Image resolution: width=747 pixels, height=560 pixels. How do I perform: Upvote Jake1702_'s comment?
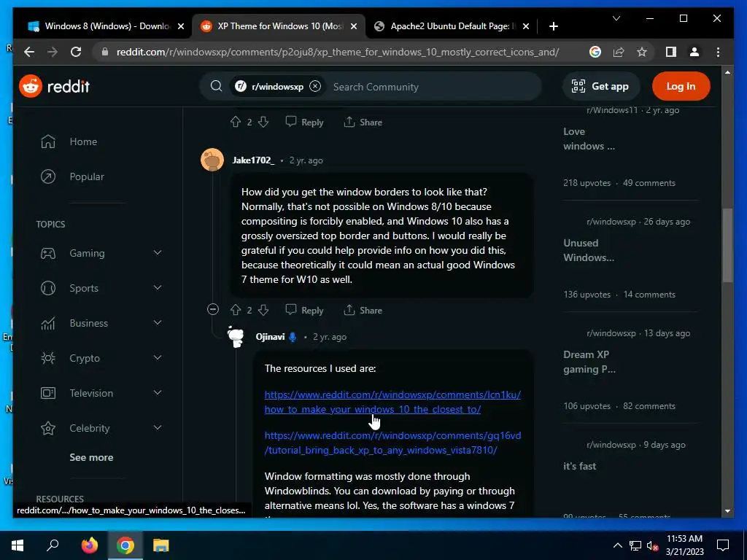tap(236, 310)
